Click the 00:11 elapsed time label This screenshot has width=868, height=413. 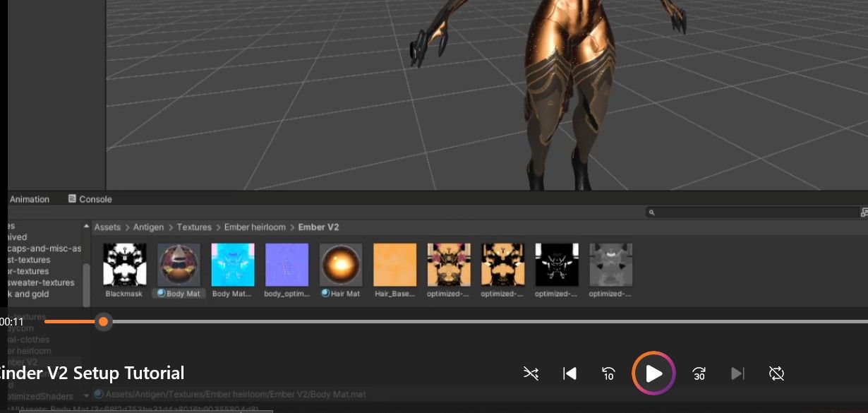point(12,322)
